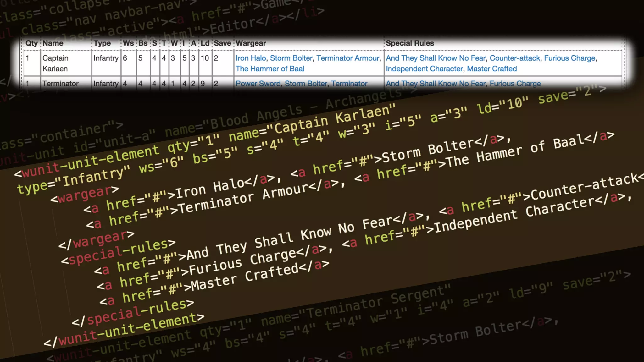Click Furious Charge link in Terminator row
The height and width of the screenshot is (362, 644).
coord(515,84)
